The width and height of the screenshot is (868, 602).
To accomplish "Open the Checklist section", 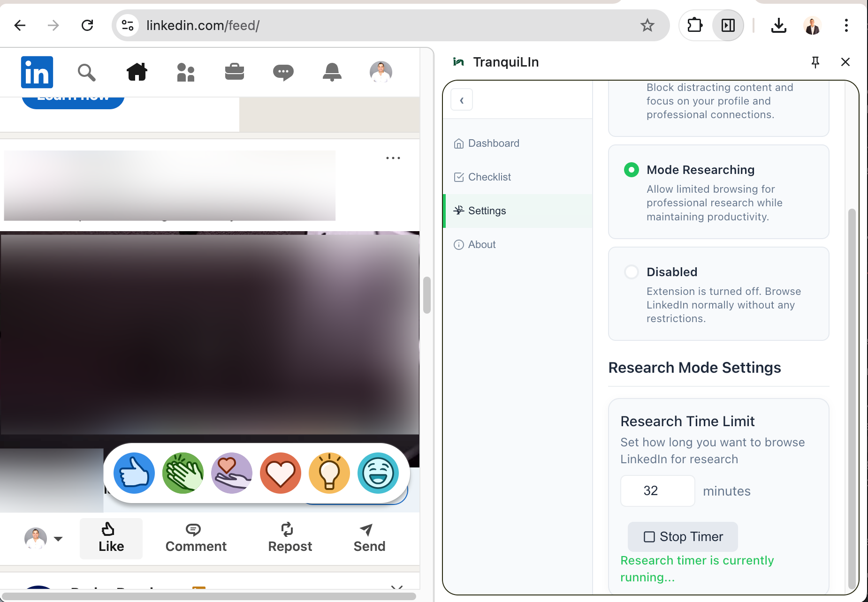I will click(489, 177).
